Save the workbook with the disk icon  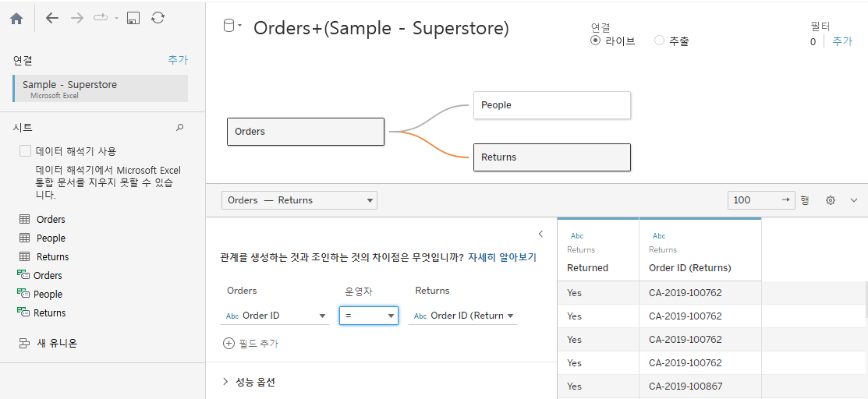[133, 18]
